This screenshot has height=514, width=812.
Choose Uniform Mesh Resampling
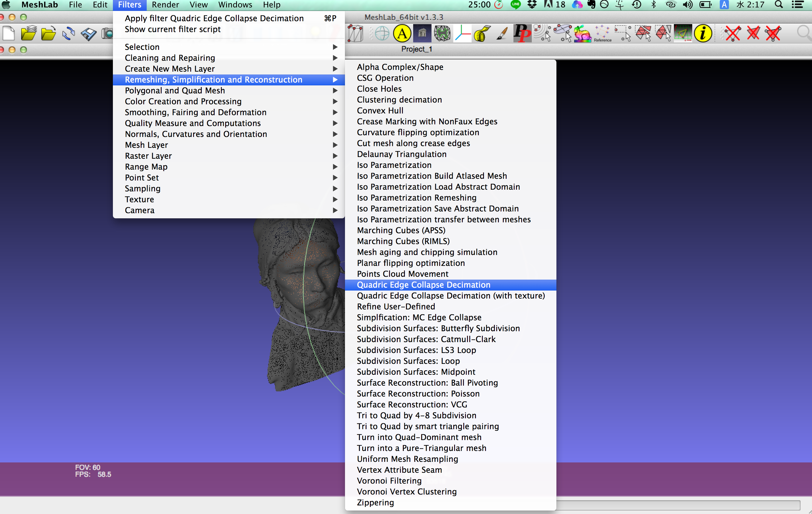pos(450,459)
